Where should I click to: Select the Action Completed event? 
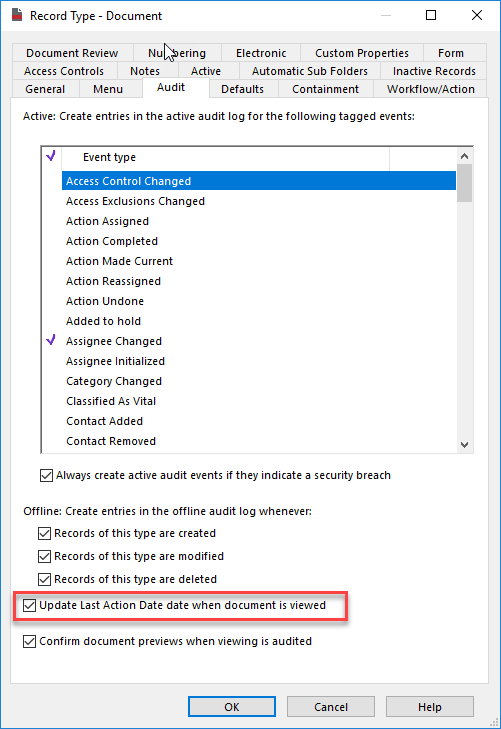tap(258, 241)
